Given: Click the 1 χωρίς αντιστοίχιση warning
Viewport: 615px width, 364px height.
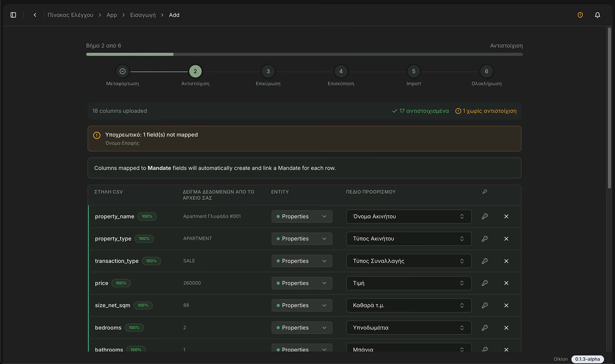Looking at the screenshot, I should (486, 111).
